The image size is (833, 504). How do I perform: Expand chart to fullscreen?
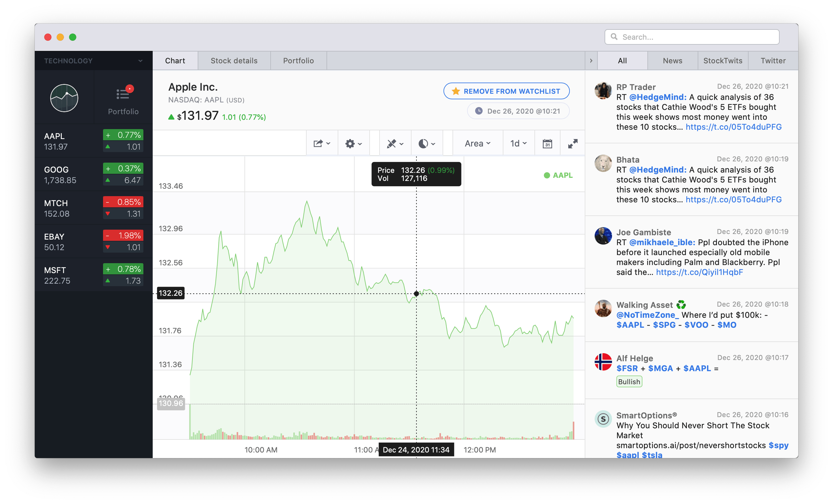coord(573,144)
